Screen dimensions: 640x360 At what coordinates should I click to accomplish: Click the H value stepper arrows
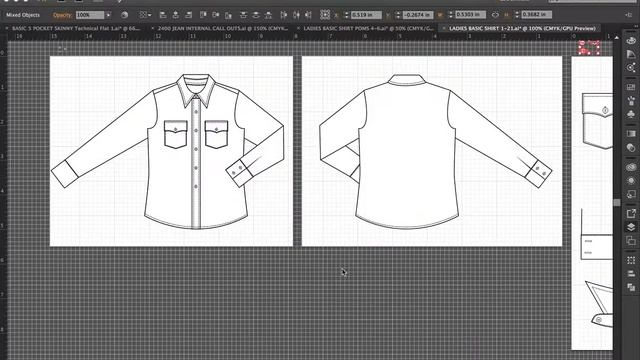pyautogui.click(x=517, y=15)
